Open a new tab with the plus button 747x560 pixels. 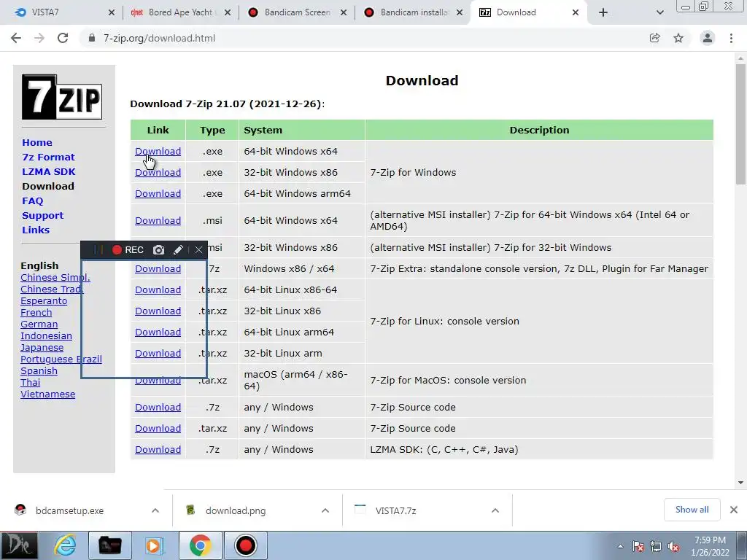point(603,12)
